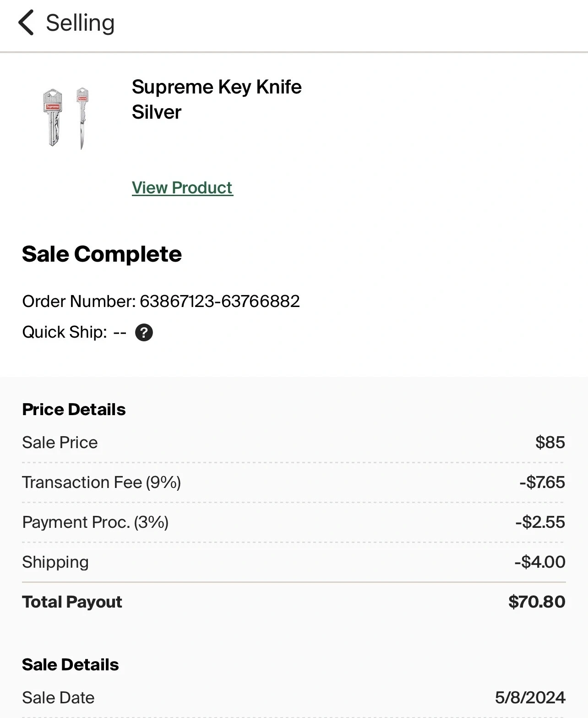Open the Quick Ship help icon
The width and height of the screenshot is (588, 718).
144,332
